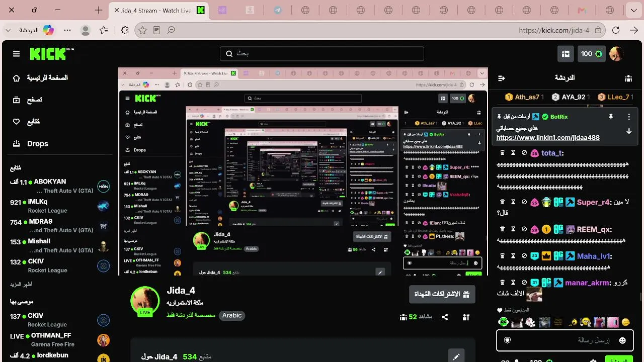644x362 pixels.
Task: Collapse the chat panel arrow icon
Action: 501,78
